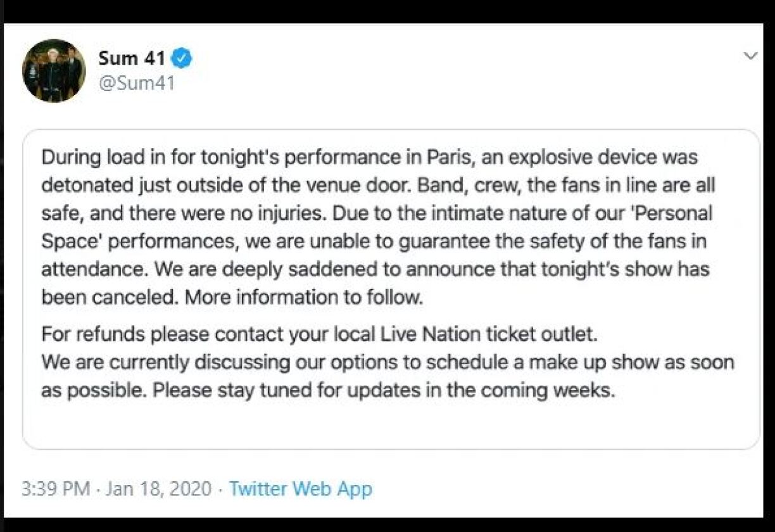Open the Sum 41 profile avatar
The height and width of the screenshot is (532, 775).
54,71
